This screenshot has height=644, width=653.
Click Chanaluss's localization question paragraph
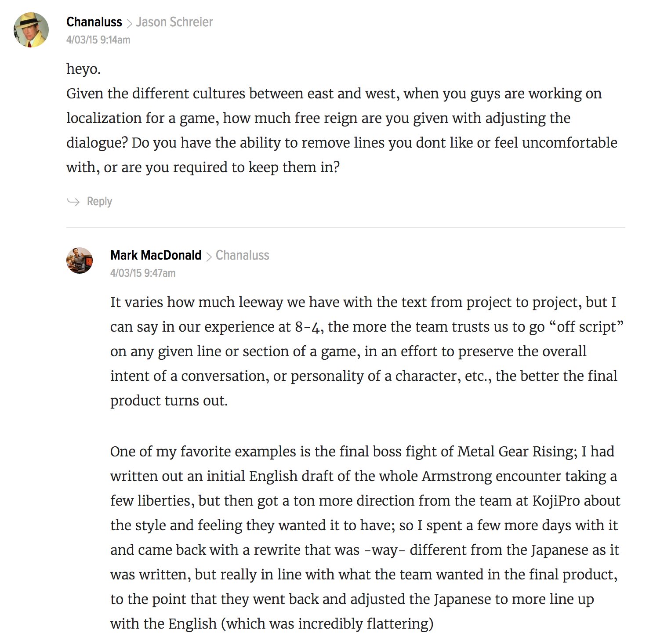342,130
